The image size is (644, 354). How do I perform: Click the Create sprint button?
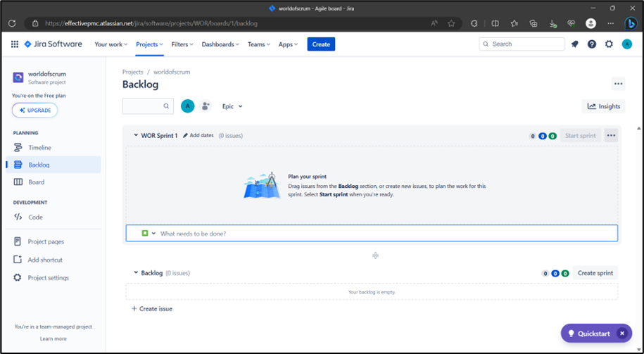595,272
